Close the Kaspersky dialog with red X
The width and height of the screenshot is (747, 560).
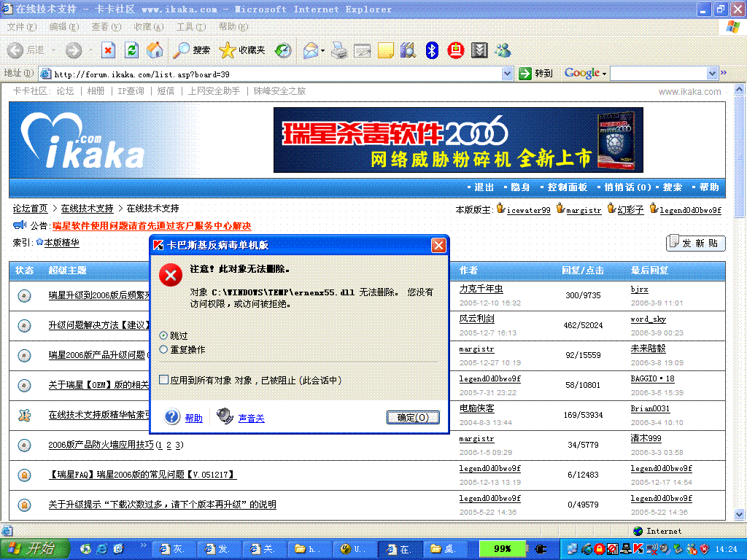pos(438,245)
